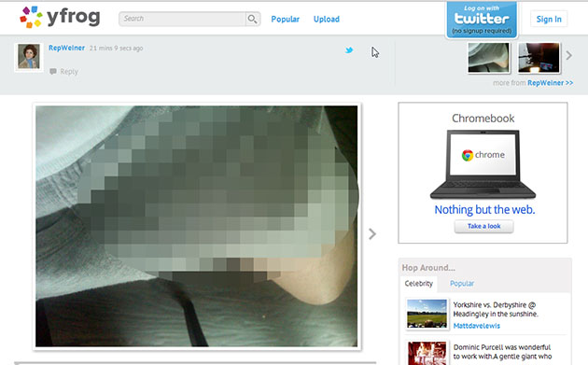Viewport: 588px width, 365px height.
Task: Click the Take a look button
Action: [x=483, y=226]
